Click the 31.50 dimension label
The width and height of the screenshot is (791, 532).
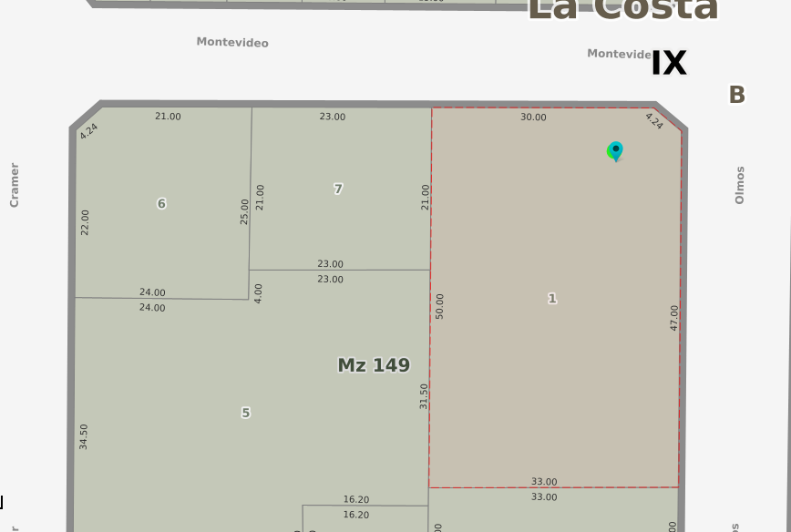click(424, 395)
